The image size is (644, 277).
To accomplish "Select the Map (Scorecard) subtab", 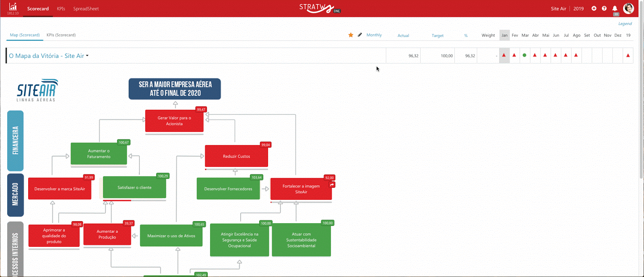I will coord(25,35).
